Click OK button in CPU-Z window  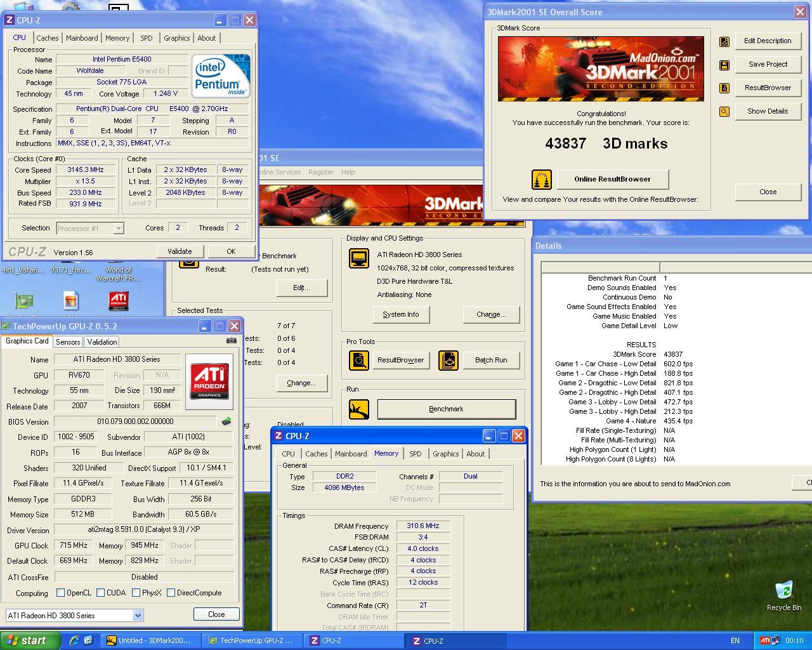click(231, 252)
